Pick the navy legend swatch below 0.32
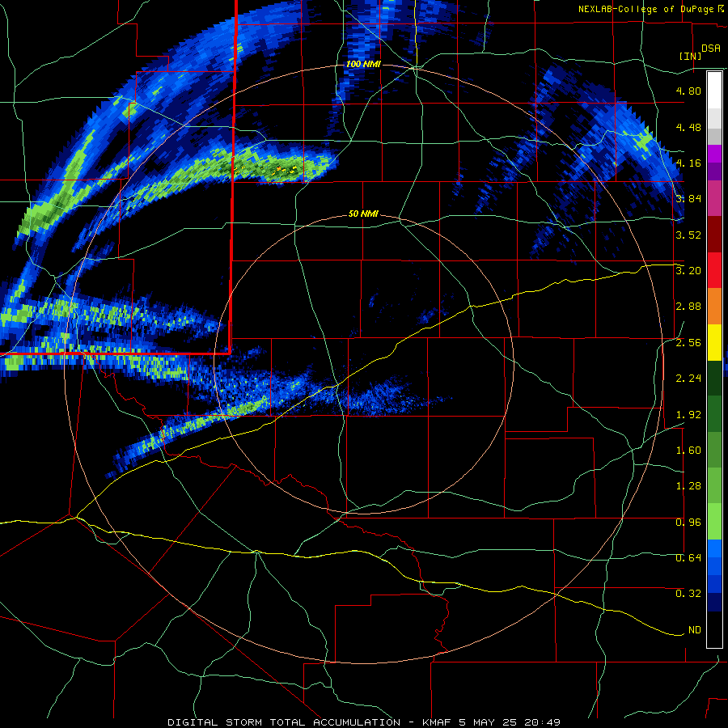Viewport: 728px width, 728px height. click(714, 603)
